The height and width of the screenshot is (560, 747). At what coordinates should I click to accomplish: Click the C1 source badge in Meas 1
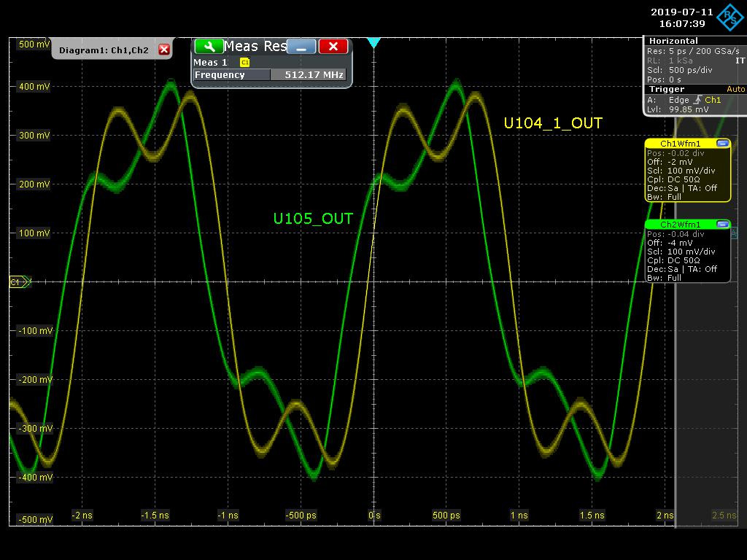[x=245, y=63]
